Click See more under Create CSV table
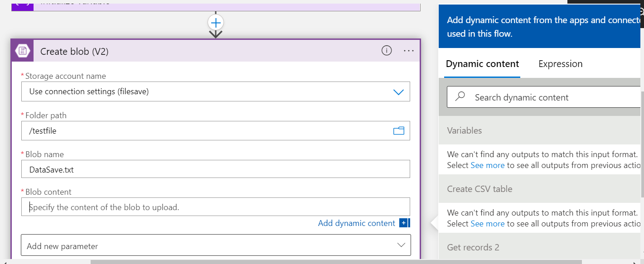 487,223
